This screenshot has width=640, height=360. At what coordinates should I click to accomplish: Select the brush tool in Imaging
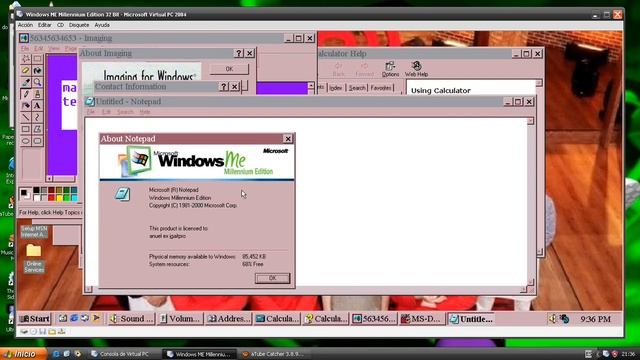pyautogui.click(x=37, y=94)
